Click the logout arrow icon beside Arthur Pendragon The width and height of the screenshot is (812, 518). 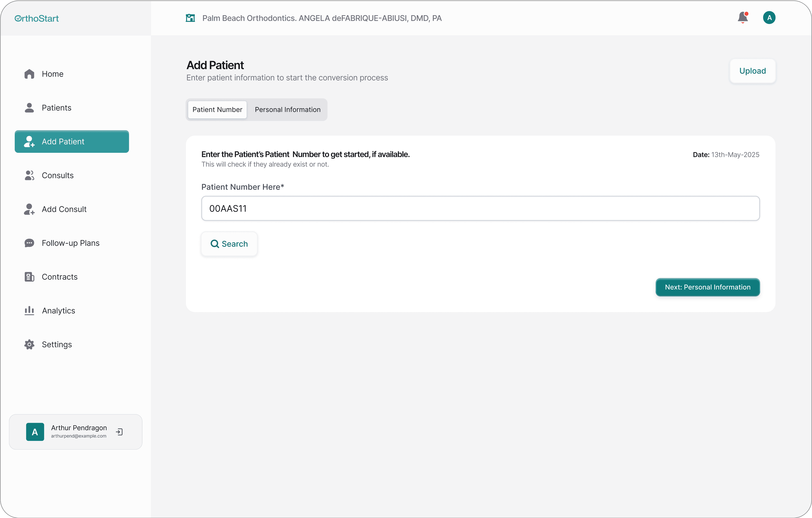(119, 432)
